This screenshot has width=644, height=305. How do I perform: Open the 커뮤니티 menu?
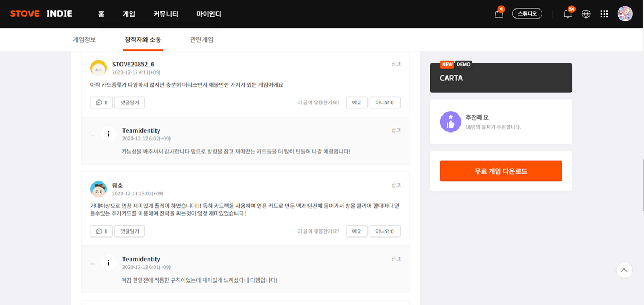pos(165,14)
